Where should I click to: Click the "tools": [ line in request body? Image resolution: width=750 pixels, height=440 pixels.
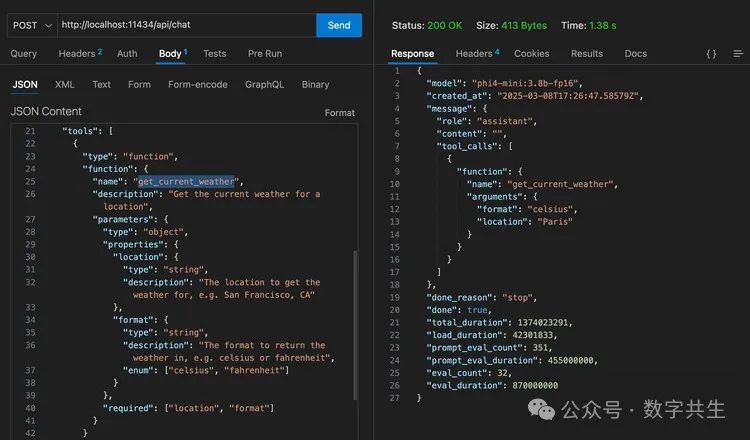tap(88, 131)
